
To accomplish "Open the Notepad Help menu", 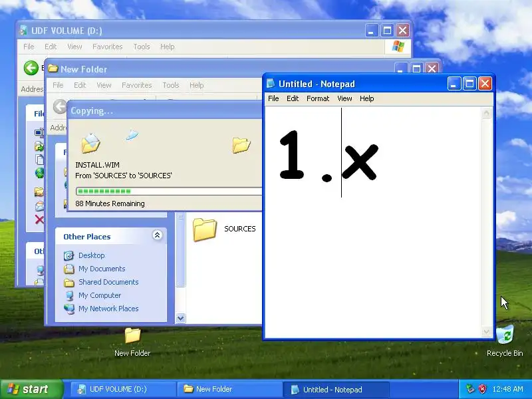I will 367,98.
